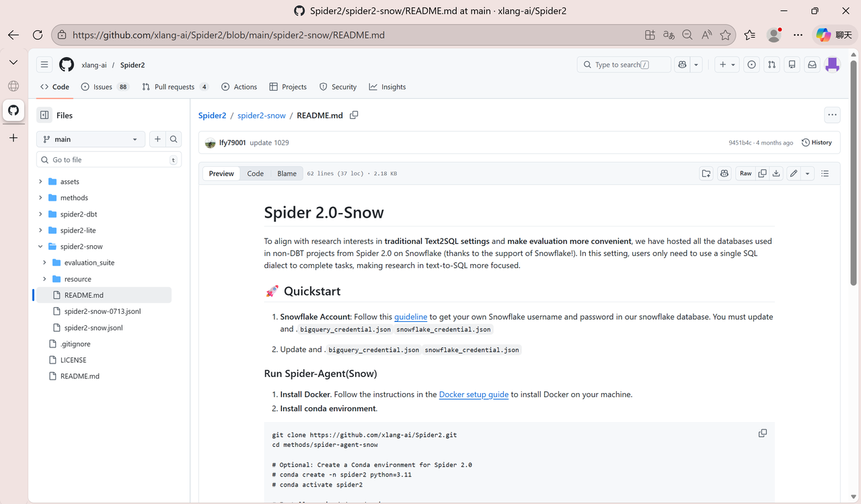Open the Actions tab
Viewport: 861px width, 504px height.
pos(239,87)
